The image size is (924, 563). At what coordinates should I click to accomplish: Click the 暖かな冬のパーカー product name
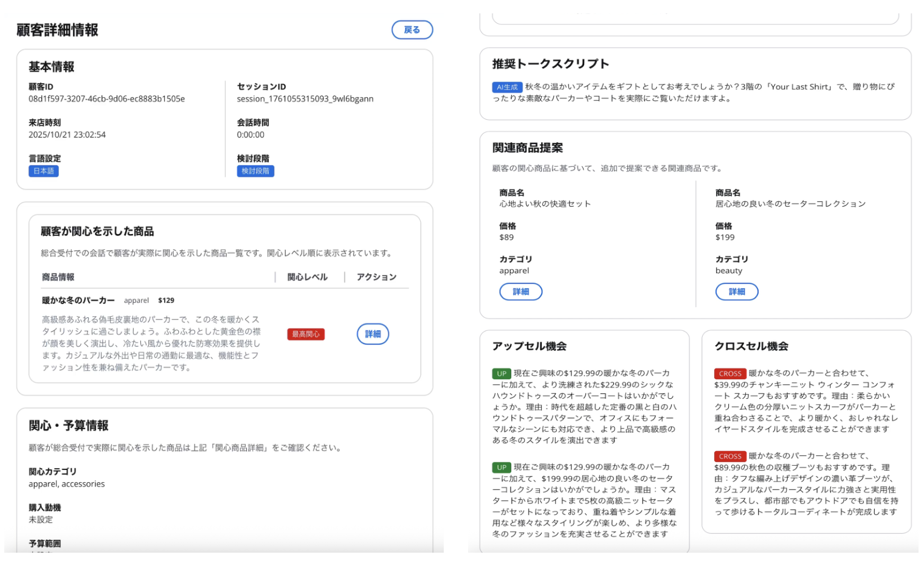coord(78,300)
